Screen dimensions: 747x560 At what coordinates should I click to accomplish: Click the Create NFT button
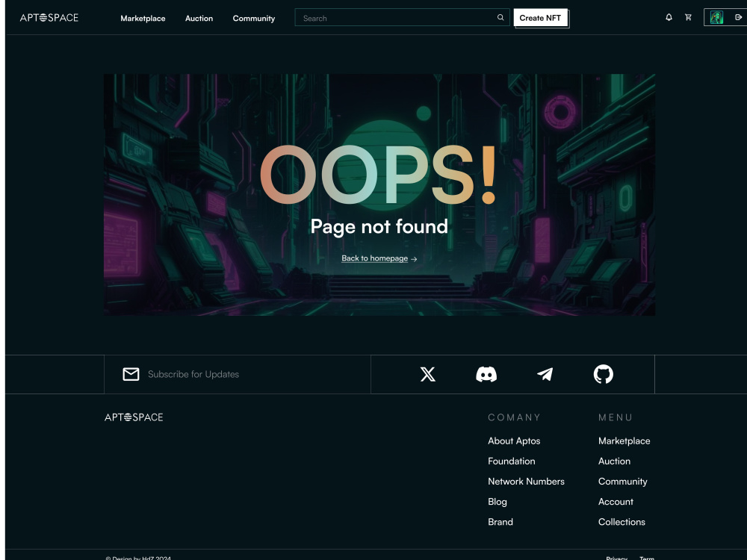point(541,18)
